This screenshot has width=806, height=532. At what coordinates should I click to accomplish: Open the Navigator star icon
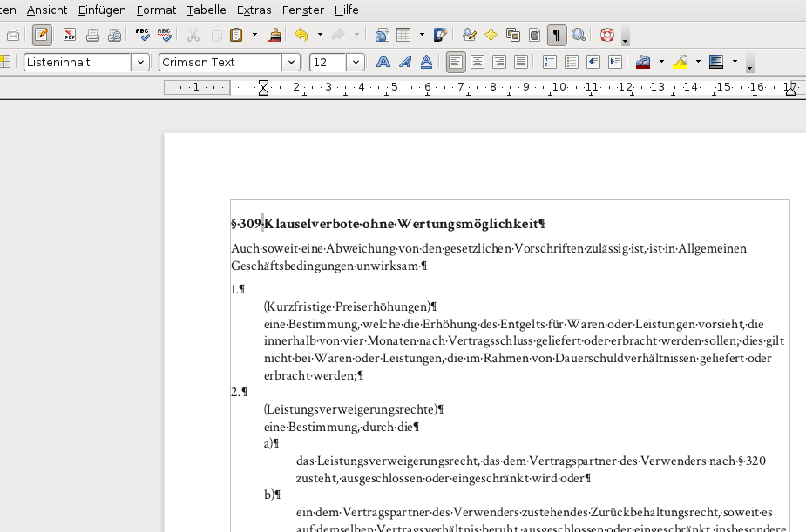491,35
